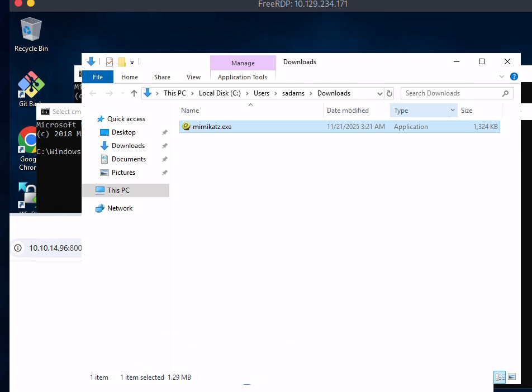Launch Google Chrome from the desktop
The height and width of the screenshot is (392, 532).
click(x=27, y=149)
